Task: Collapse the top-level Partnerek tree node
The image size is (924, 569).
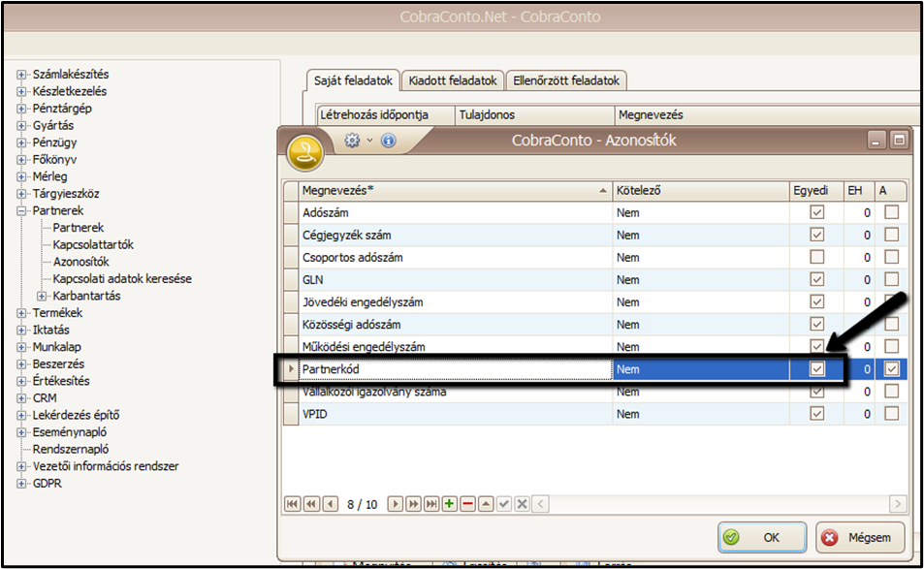Action: [x=21, y=211]
